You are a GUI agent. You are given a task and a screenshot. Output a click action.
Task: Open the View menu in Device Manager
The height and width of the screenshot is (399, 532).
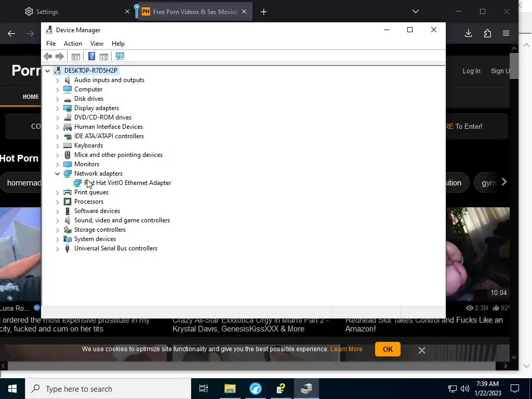click(97, 44)
